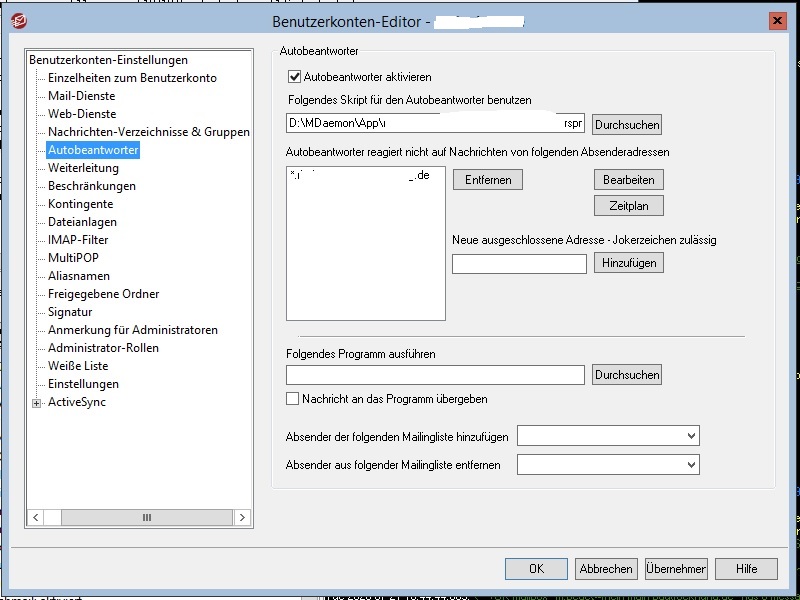Screen dimensions: 800x600
Task: Click the Bearbeiten button
Action: click(x=629, y=180)
